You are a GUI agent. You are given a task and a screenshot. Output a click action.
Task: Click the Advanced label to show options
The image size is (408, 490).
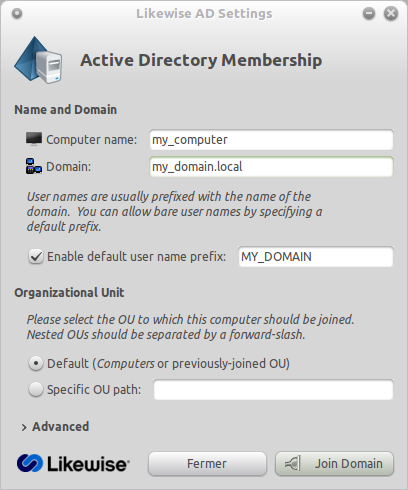click(61, 427)
